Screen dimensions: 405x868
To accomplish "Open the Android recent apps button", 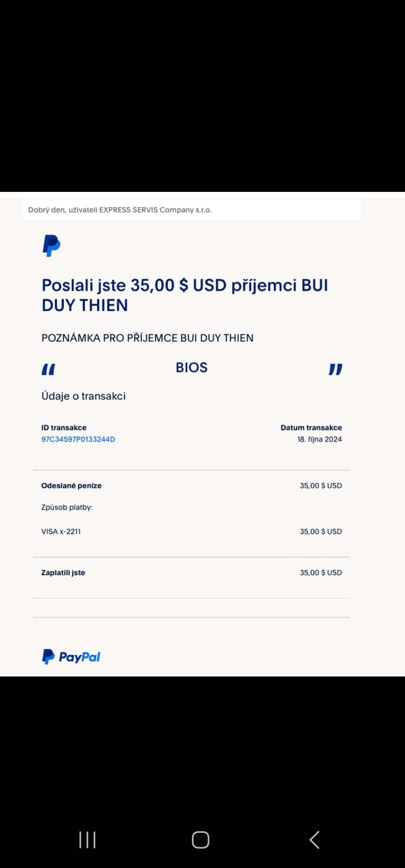I will click(87, 840).
